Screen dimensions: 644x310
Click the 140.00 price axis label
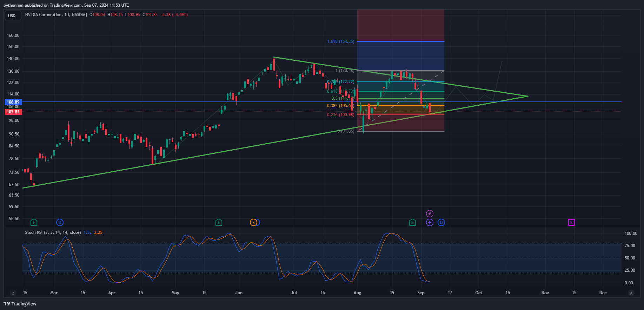(13, 59)
